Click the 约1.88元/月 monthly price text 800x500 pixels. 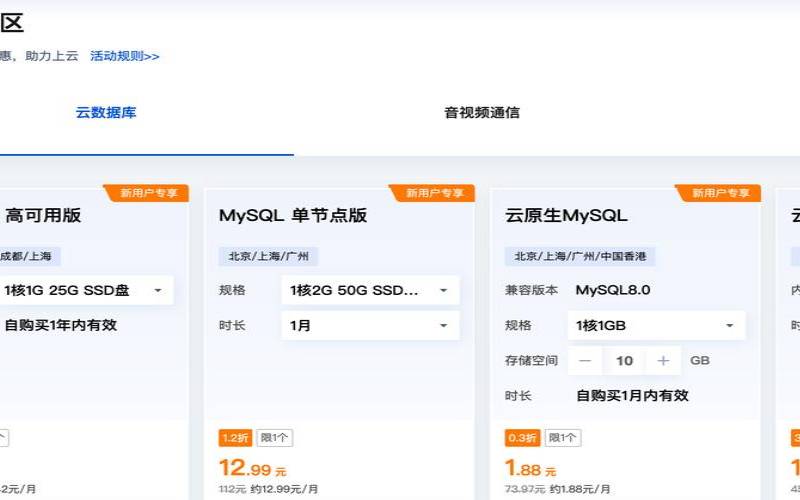click(580, 489)
